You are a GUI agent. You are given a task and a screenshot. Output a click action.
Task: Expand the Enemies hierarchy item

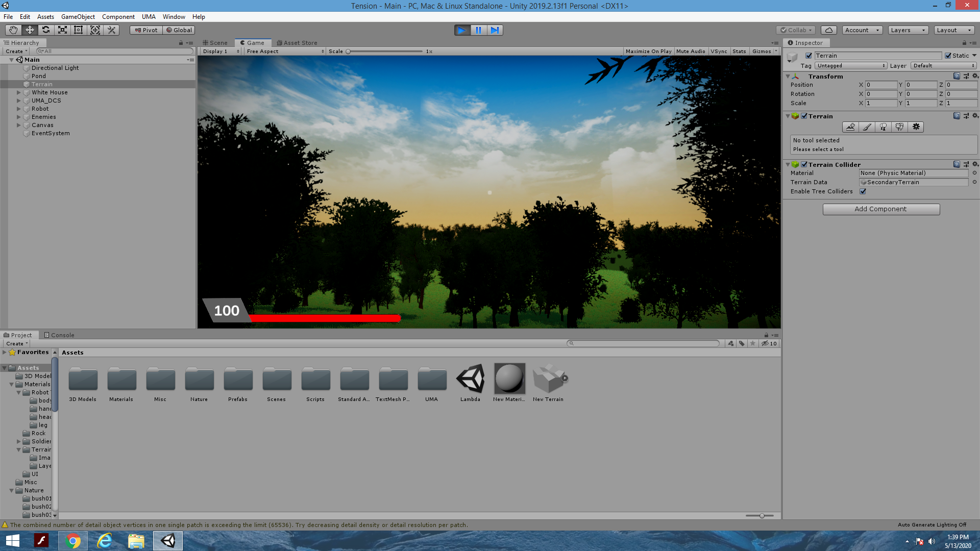19,117
